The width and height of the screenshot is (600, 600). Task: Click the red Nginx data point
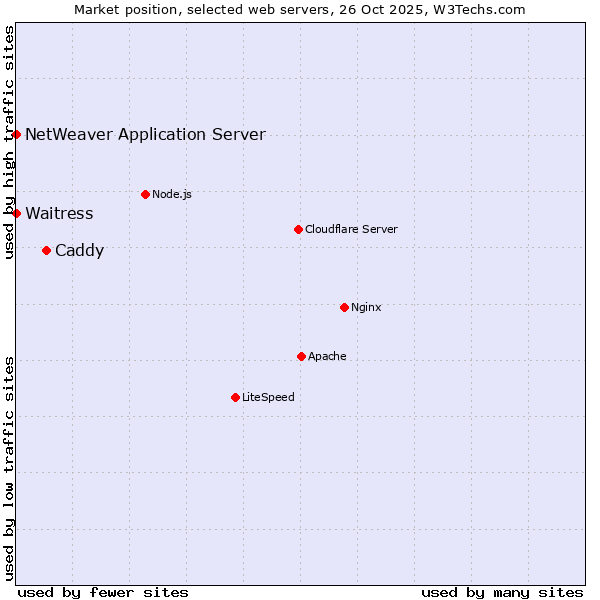[344, 307]
